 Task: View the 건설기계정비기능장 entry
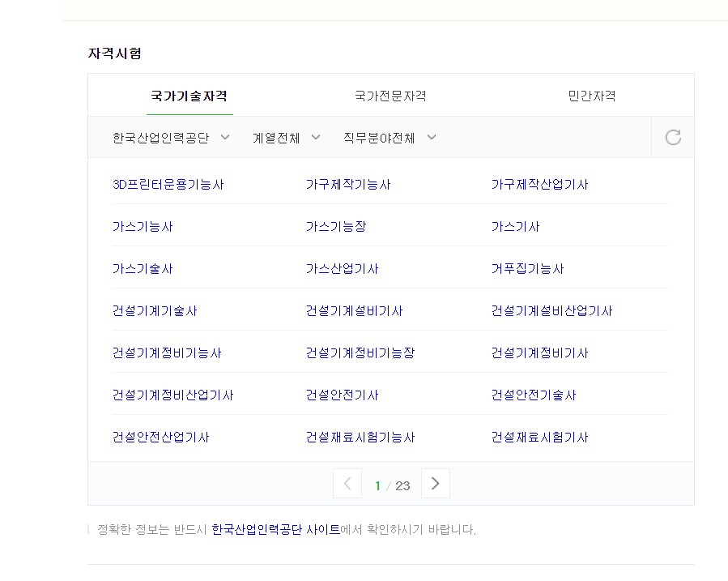pyautogui.click(x=360, y=353)
